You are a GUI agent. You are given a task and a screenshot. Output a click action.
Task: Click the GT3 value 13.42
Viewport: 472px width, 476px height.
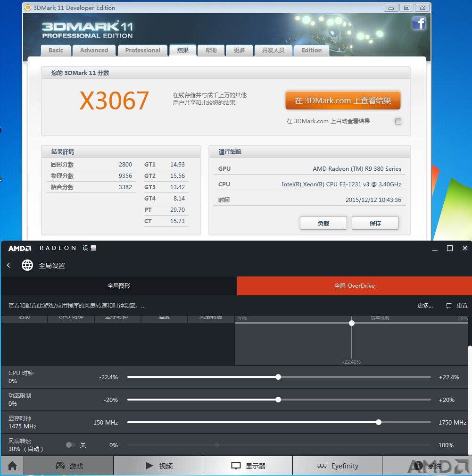[177, 187]
